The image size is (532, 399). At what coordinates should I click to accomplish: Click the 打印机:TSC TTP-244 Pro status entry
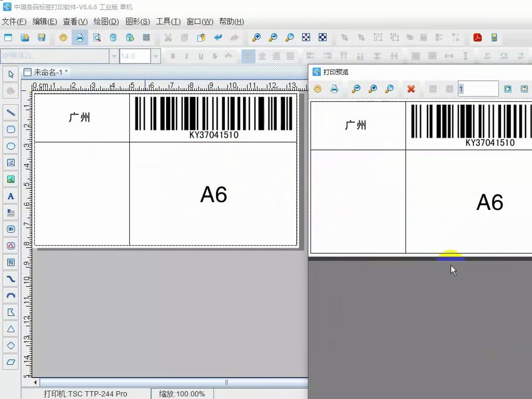click(86, 394)
